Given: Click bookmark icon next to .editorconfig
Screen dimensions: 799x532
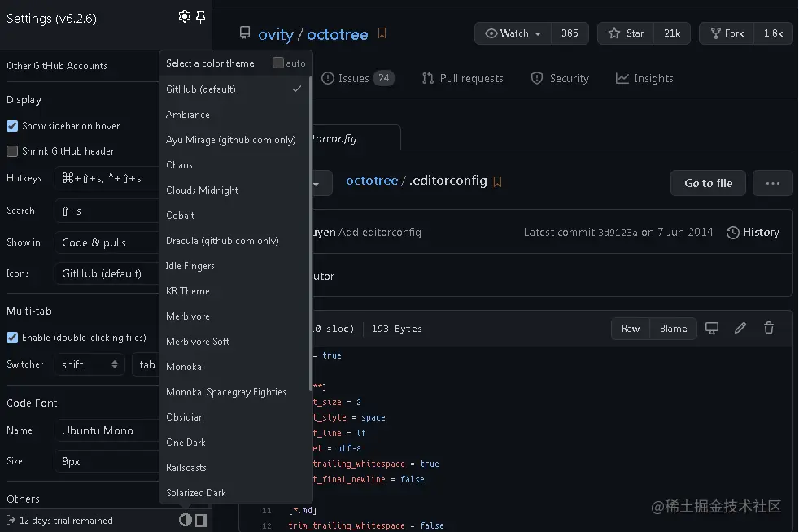Looking at the screenshot, I should click(x=498, y=181).
